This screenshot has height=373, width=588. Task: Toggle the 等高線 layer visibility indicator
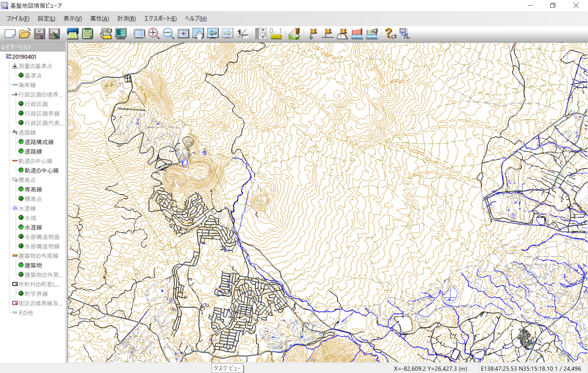(21, 189)
